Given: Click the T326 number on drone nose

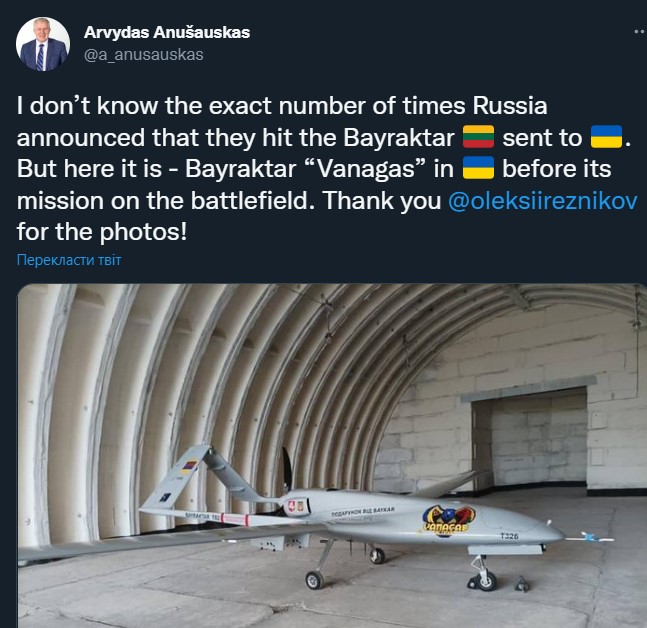Looking at the screenshot, I should tap(509, 536).
